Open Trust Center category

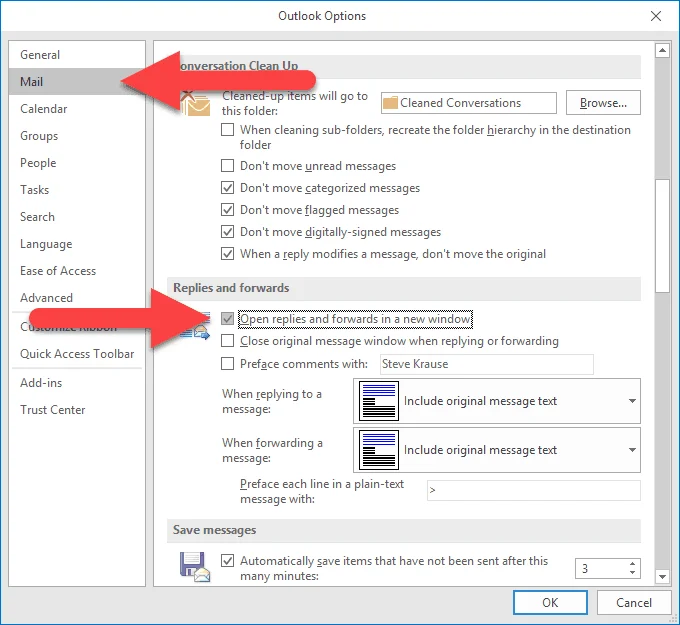click(x=77, y=409)
